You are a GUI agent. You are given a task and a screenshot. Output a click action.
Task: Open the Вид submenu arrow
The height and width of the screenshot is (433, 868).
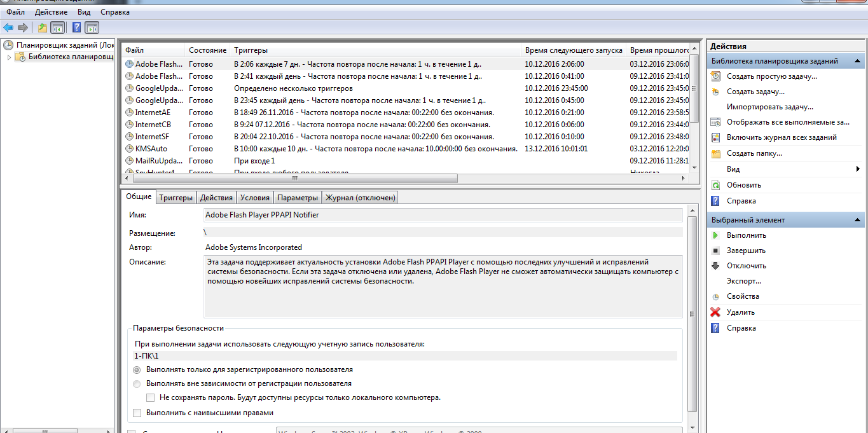coord(858,169)
